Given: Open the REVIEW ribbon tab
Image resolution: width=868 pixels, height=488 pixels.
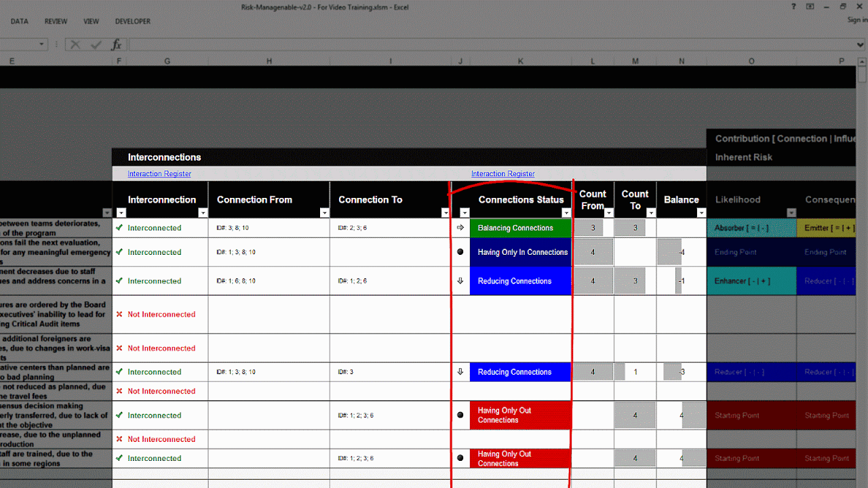Looking at the screenshot, I should pos(56,22).
